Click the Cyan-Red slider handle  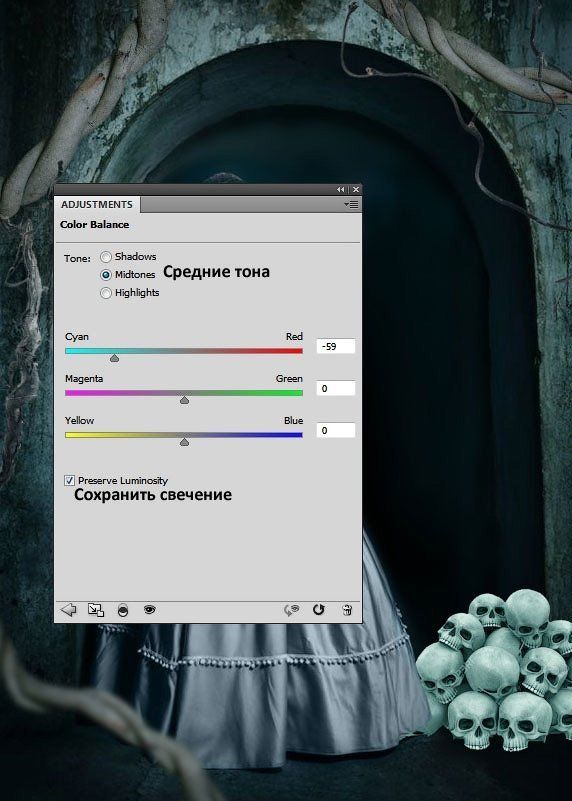(x=114, y=359)
